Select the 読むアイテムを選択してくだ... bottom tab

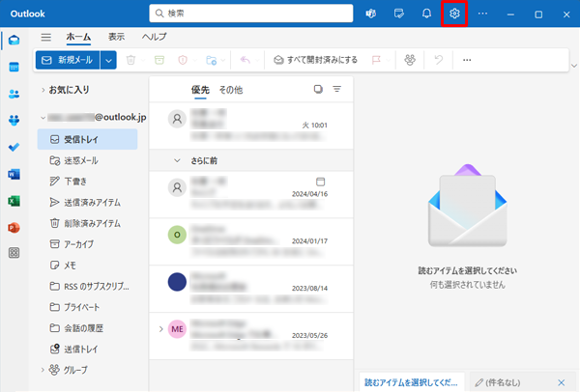[x=411, y=382]
